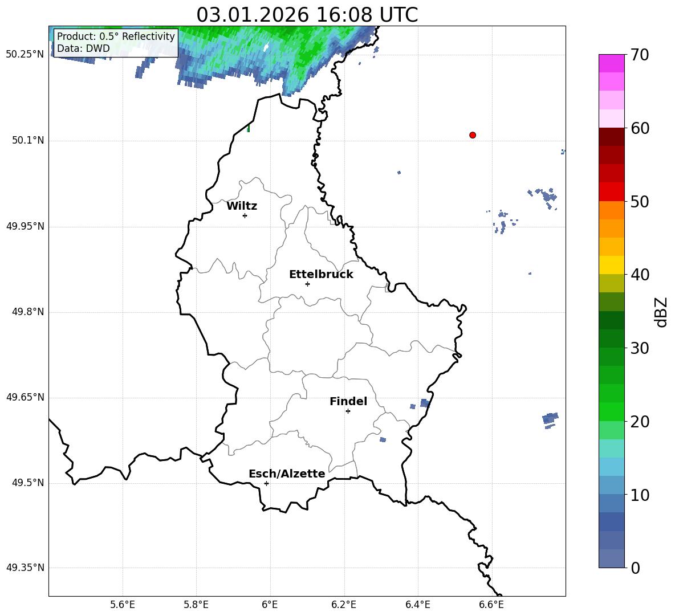Click the 5.6°E longitude label
The image size is (675, 616).
click(x=123, y=605)
